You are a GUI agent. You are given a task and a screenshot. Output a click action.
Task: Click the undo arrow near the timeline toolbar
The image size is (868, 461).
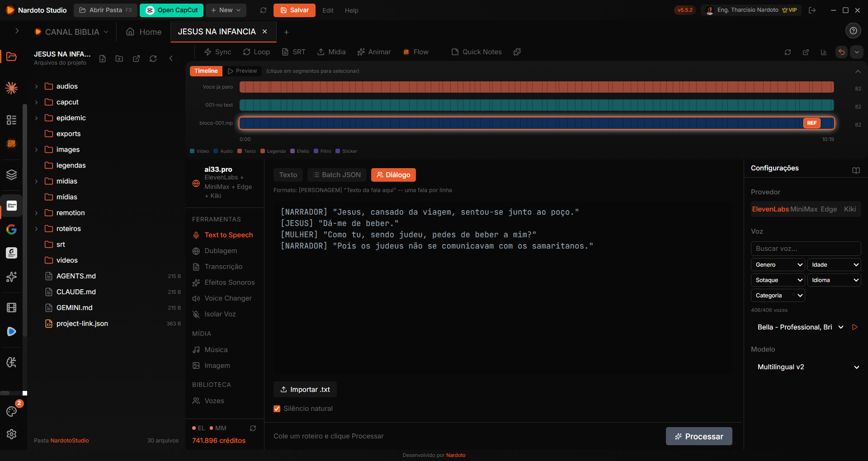pyautogui.click(x=841, y=52)
